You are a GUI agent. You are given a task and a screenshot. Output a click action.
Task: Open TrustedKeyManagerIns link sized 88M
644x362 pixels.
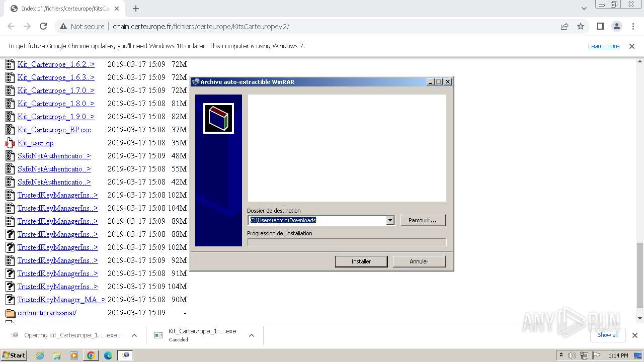coord(58,234)
